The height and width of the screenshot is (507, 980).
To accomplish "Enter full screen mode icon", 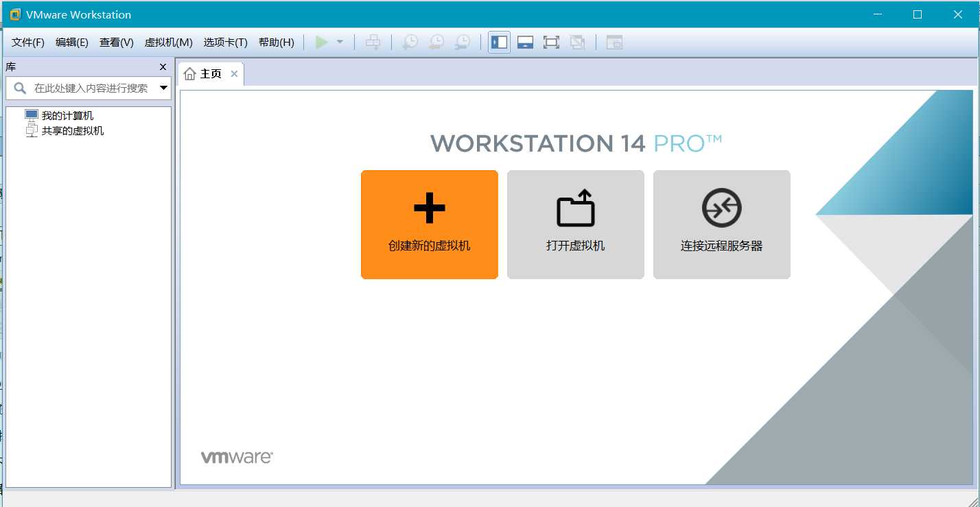I will point(551,43).
